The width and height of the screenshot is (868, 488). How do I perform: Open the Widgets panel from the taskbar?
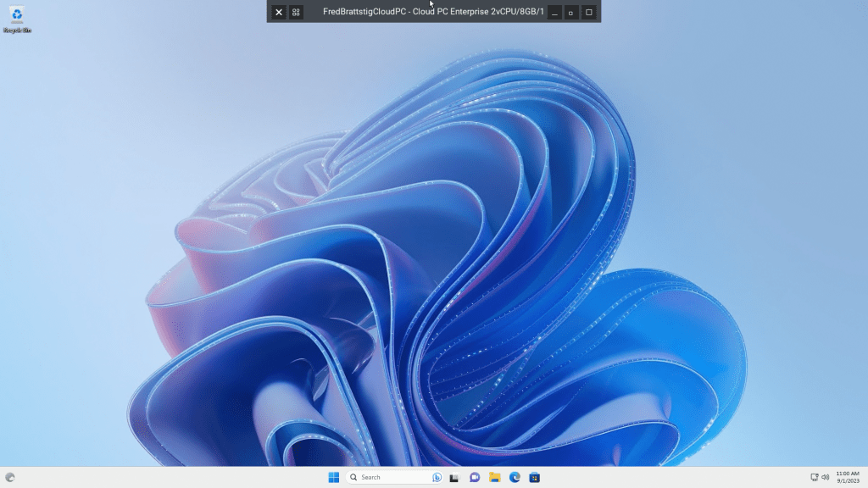coord(10,477)
